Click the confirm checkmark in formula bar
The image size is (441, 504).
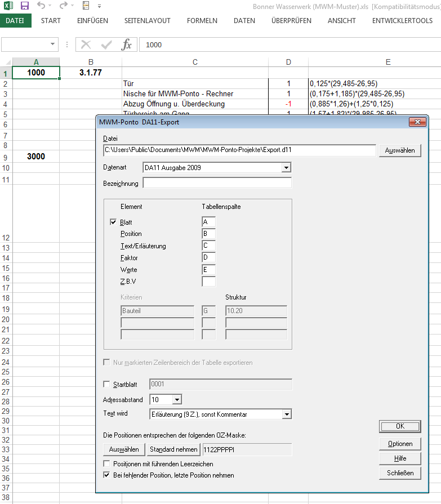point(106,45)
